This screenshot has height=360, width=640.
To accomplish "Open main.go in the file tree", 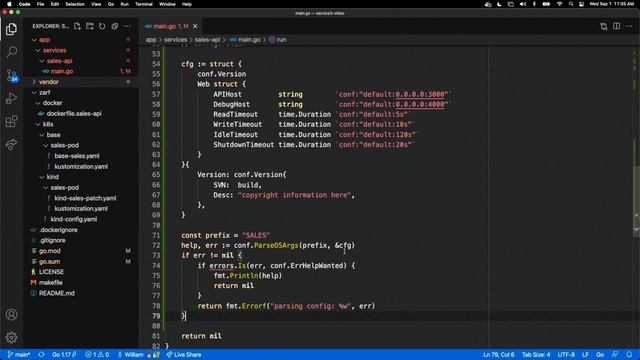I will [80, 71].
